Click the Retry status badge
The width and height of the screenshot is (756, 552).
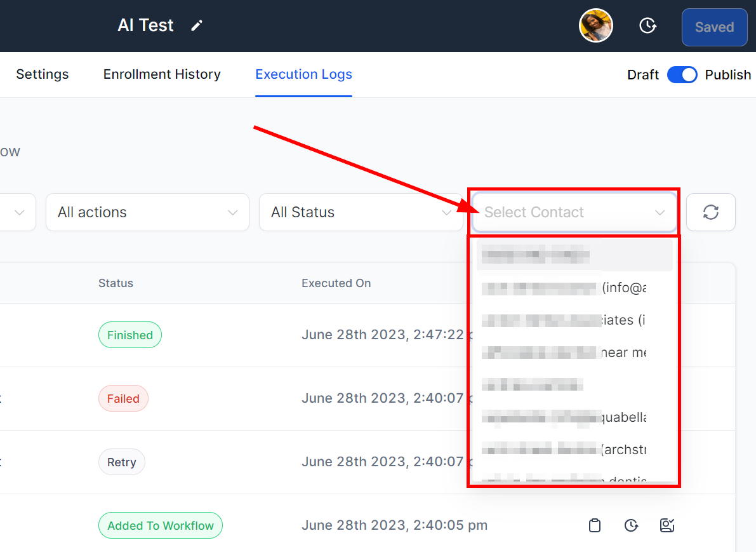pyautogui.click(x=122, y=462)
